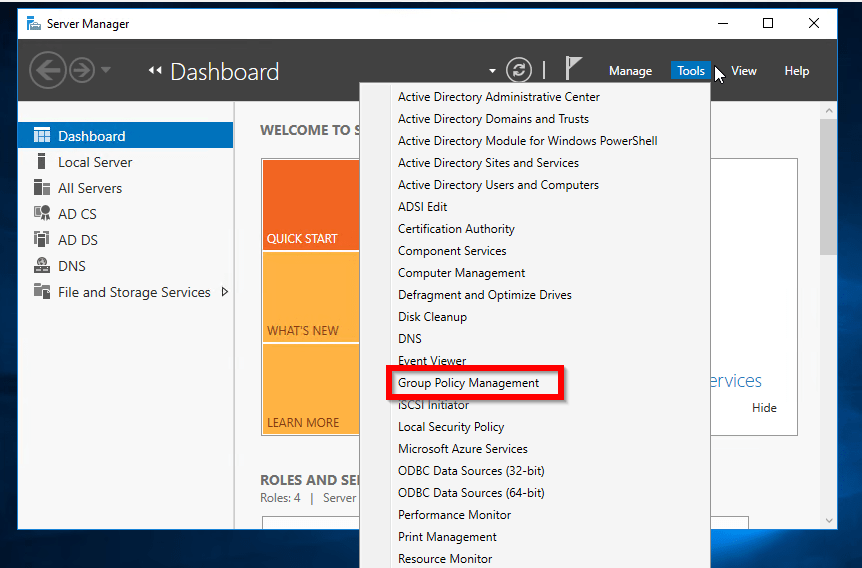Expand File and Storage Services arrow
The height and width of the screenshot is (568, 862).
tap(224, 291)
